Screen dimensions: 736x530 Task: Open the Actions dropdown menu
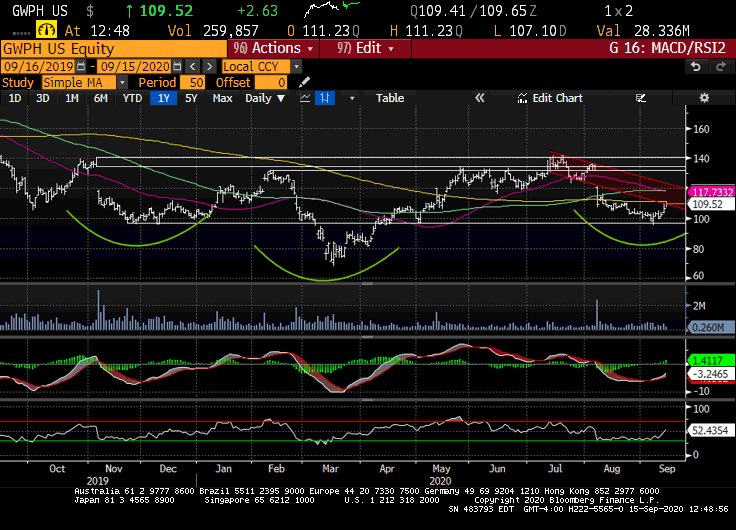coord(273,48)
